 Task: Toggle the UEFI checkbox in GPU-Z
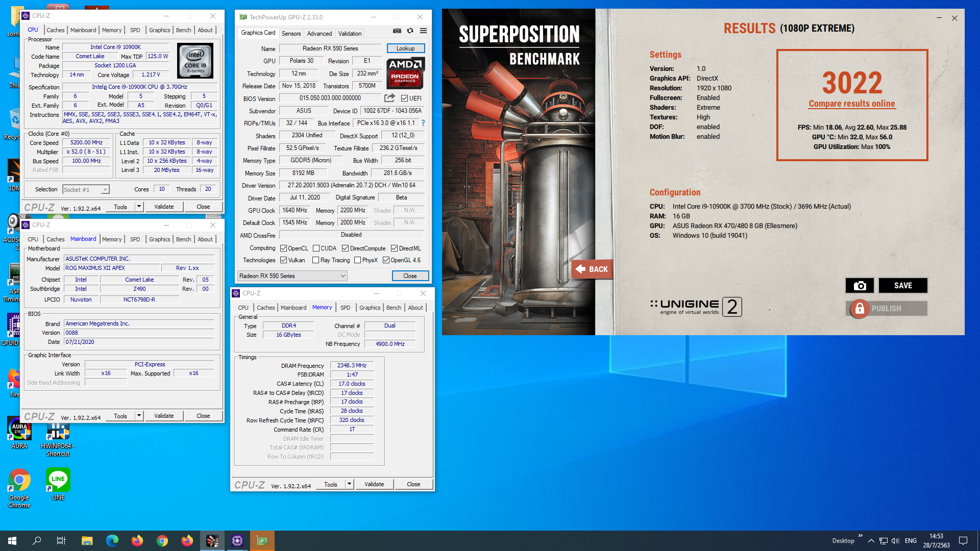(x=404, y=98)
